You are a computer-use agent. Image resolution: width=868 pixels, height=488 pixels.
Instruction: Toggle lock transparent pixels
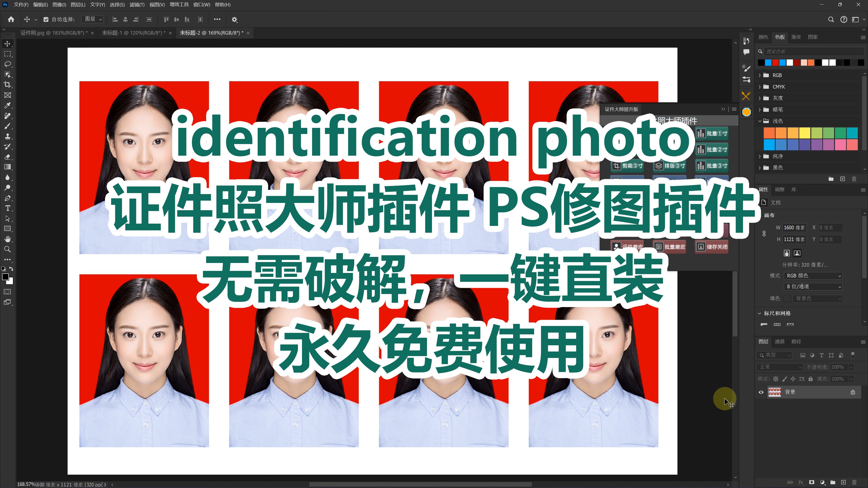pos(776,379)
